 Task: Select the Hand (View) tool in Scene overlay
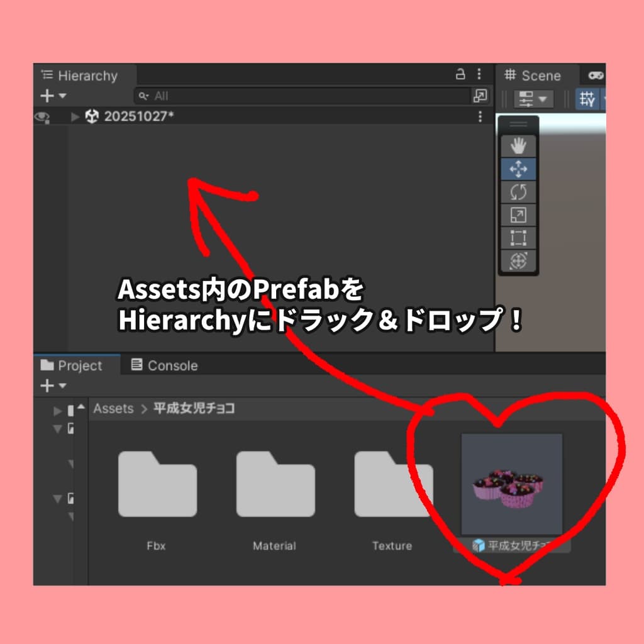pos(517,145)
